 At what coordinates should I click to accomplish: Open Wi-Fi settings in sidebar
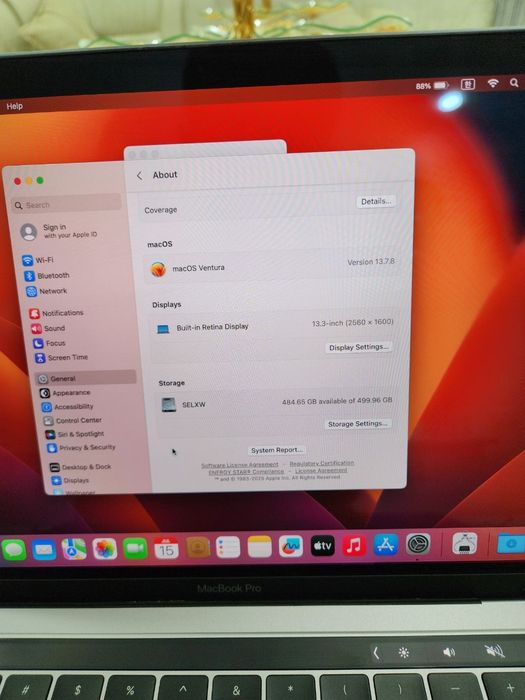[38, 260]
